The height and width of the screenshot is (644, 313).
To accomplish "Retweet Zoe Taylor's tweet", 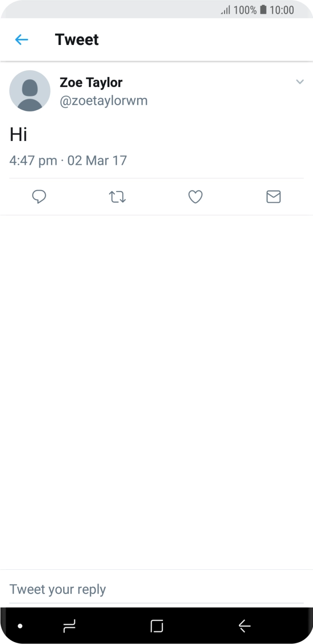I will coord(117,197).
